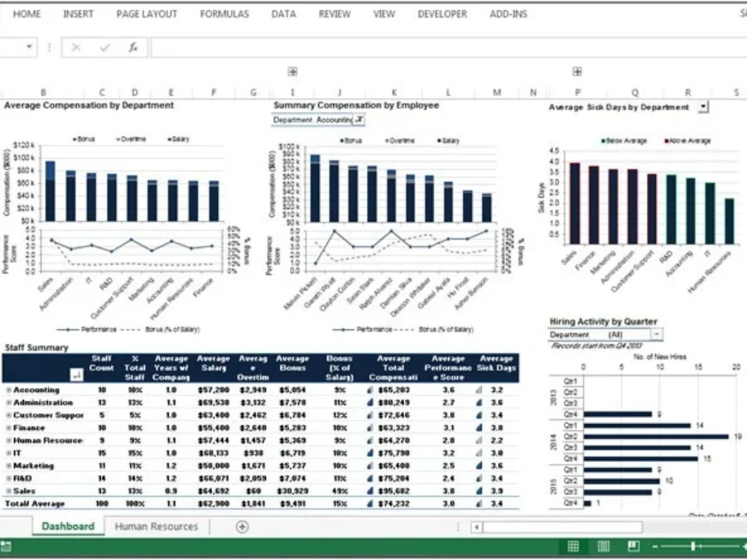Select column Q header

coord(635,93)
